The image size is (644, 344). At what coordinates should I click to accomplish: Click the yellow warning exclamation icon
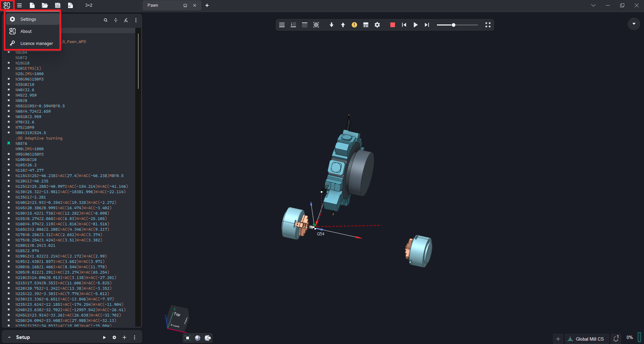coord(354,25)
